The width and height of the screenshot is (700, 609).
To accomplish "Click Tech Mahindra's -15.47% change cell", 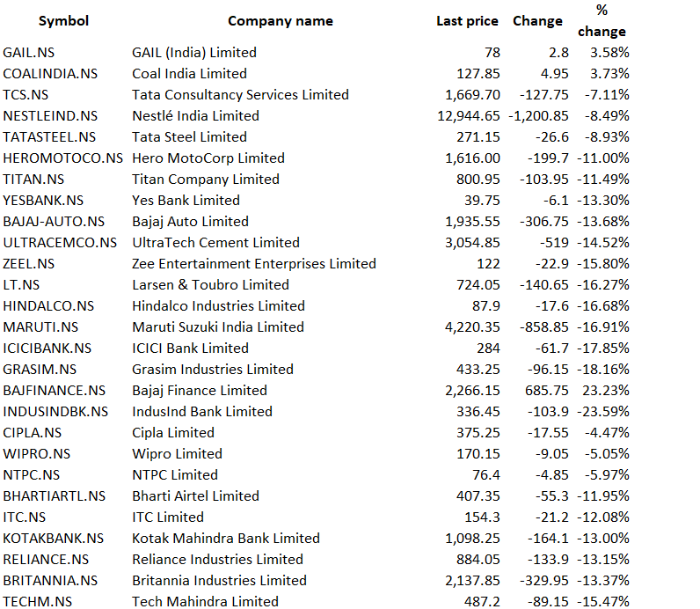I will 603,602.
